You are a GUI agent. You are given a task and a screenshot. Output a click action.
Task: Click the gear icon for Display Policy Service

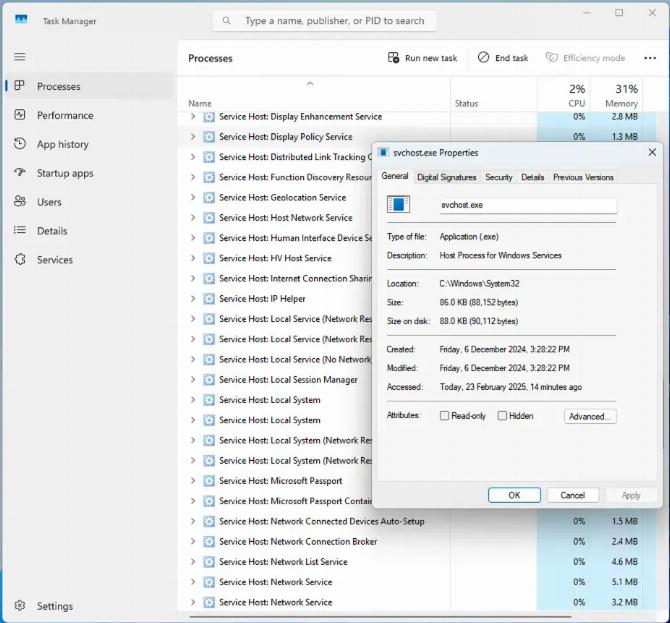(x=209, y=137)
